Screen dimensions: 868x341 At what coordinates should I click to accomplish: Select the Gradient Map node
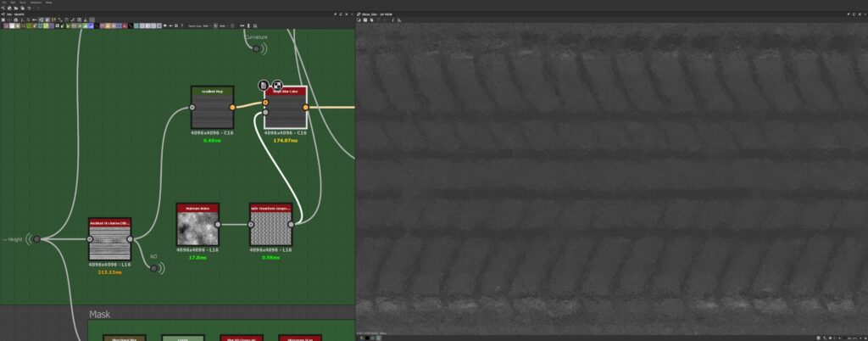click(x=213, y=108)
